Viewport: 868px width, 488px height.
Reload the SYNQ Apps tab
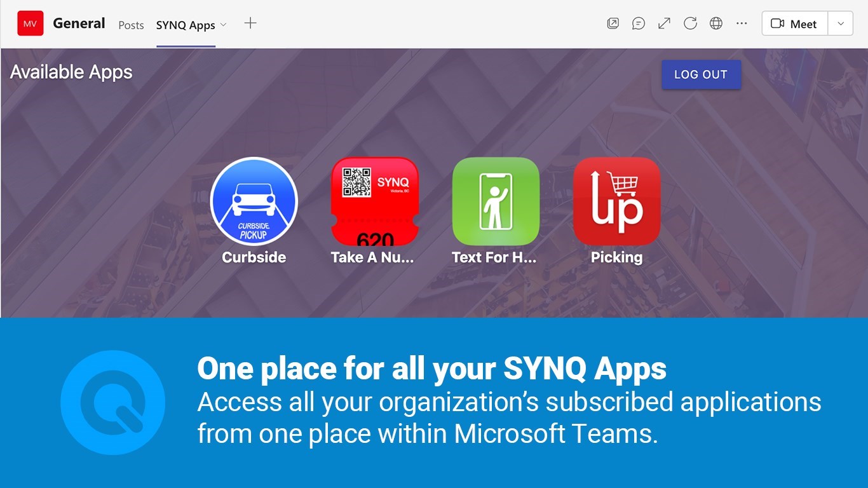click(690, 24)
